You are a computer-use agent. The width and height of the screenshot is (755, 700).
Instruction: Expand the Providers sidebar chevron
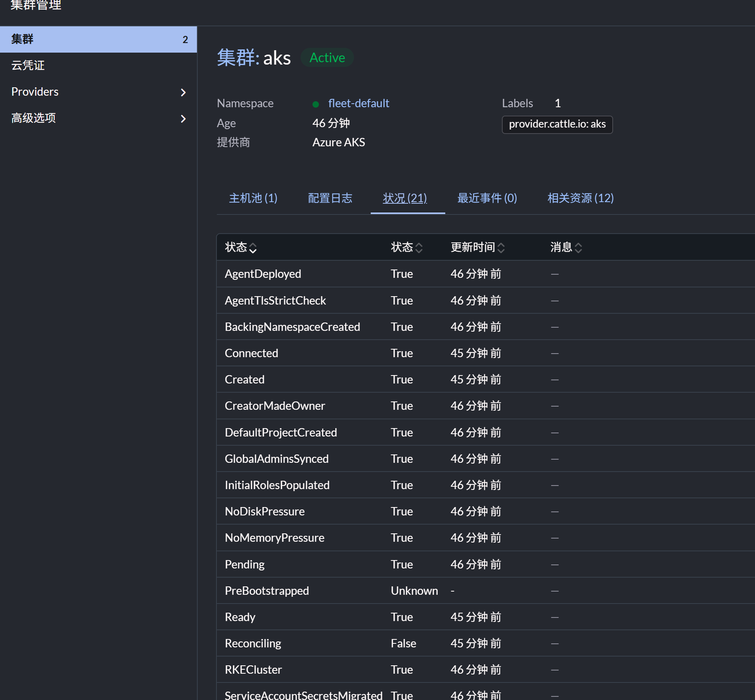[x=183, y=92]
